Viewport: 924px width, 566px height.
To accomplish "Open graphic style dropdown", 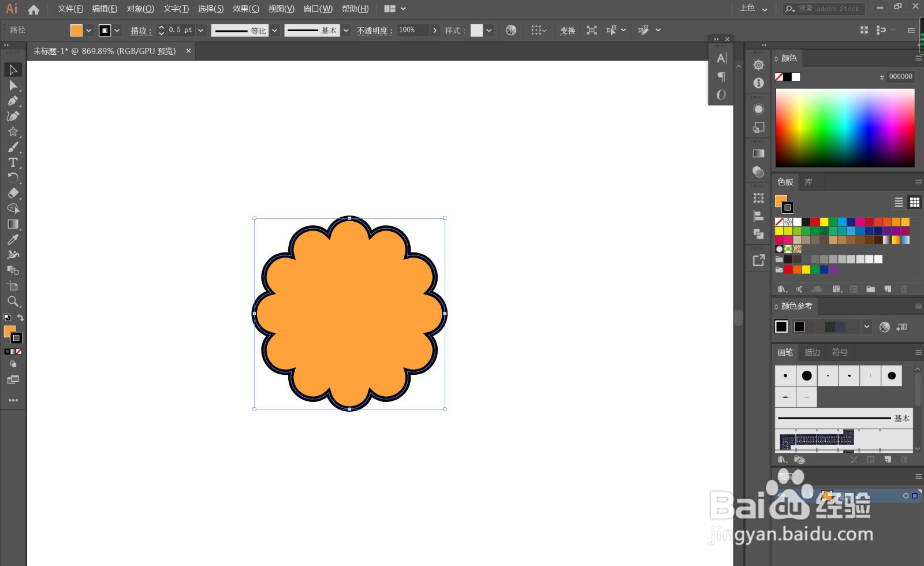I will pos(489,30).
